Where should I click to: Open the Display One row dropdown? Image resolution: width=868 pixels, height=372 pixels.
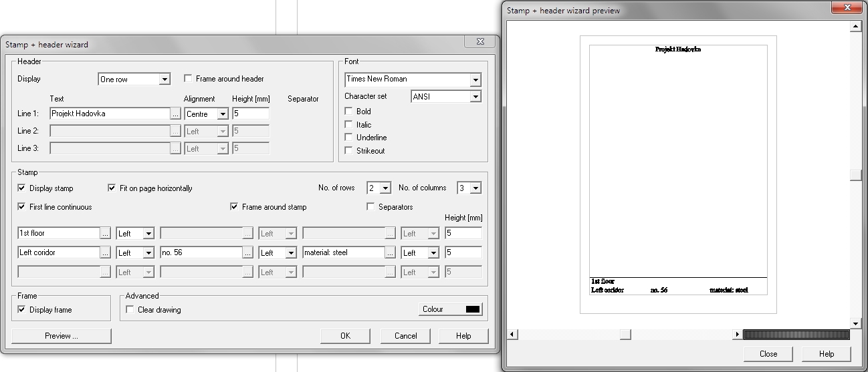point(165,79)
